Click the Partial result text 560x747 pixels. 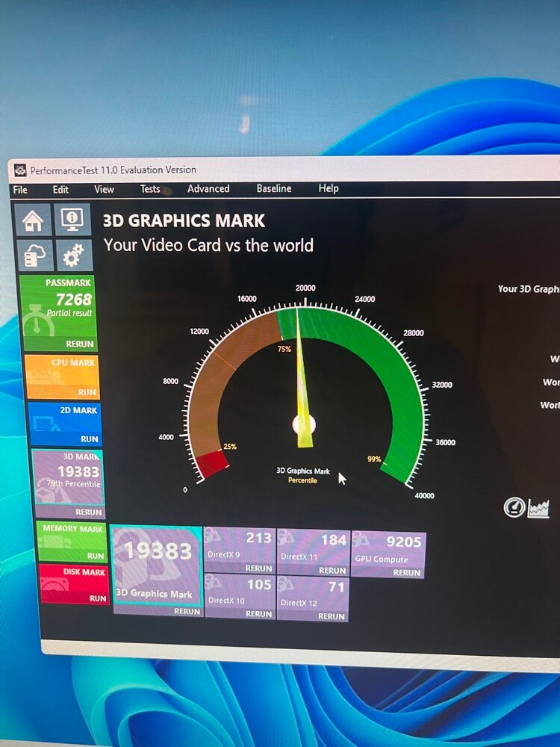pos(69,312)
